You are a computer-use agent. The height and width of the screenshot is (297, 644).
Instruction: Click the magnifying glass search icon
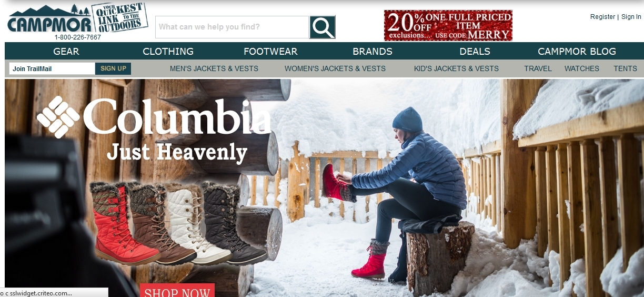click(x=323, y=27)
